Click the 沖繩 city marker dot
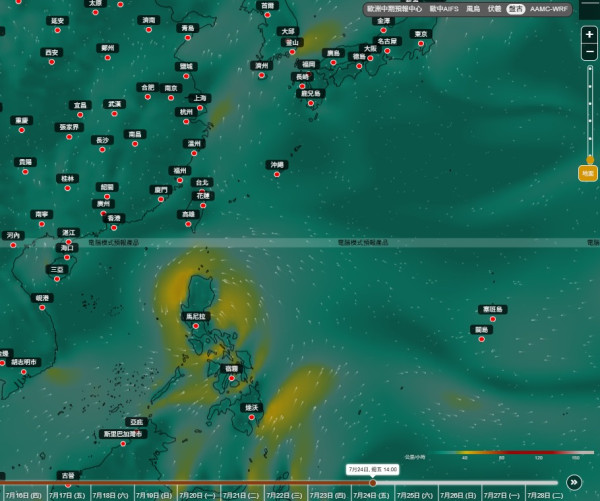Image resolution: width=600 pixels, height=501 pixels. (x=277, y=175)
